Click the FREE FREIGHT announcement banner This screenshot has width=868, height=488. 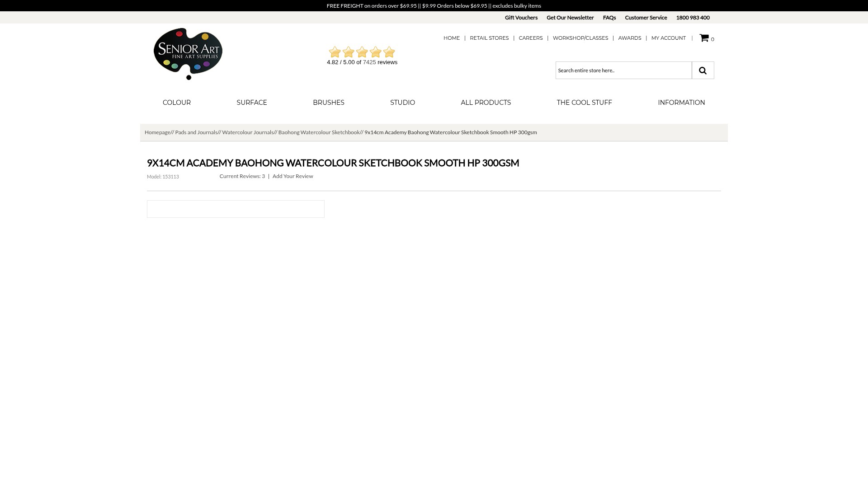(x=434, y=6)
